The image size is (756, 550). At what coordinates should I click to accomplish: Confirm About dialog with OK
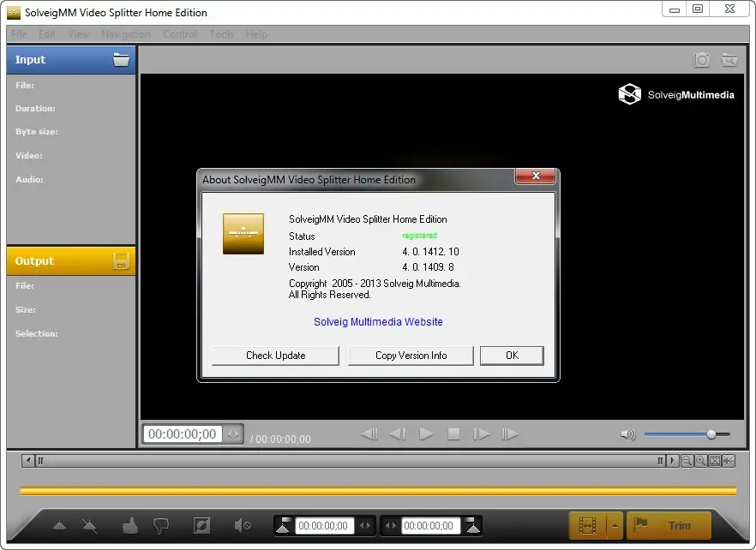click(512, 356)
